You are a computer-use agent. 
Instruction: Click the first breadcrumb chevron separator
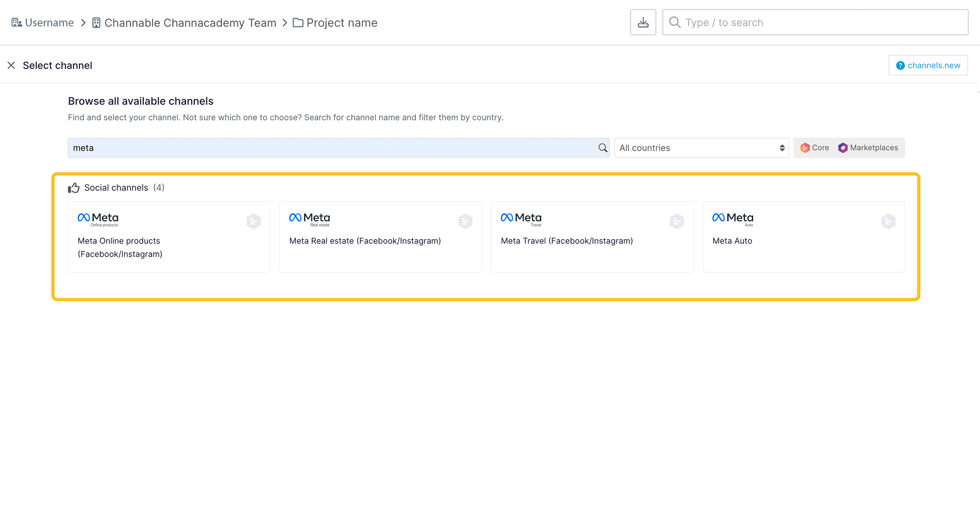pos(83,23)
